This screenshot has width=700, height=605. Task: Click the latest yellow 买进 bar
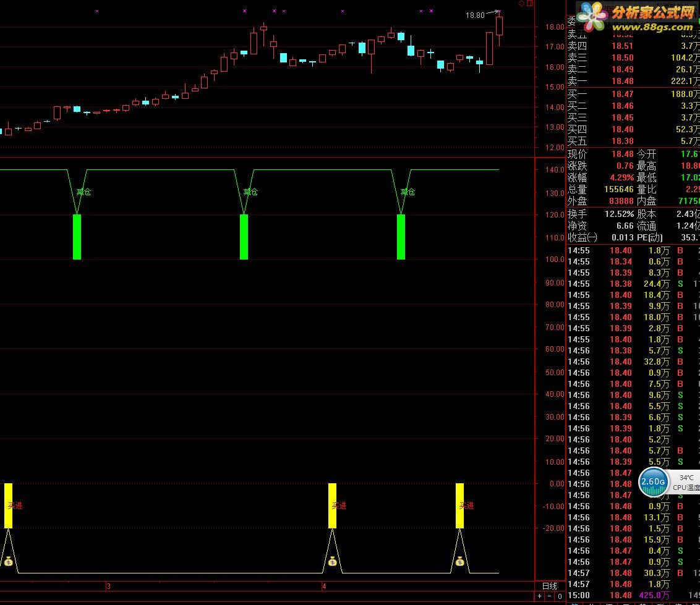click(460, 506)
